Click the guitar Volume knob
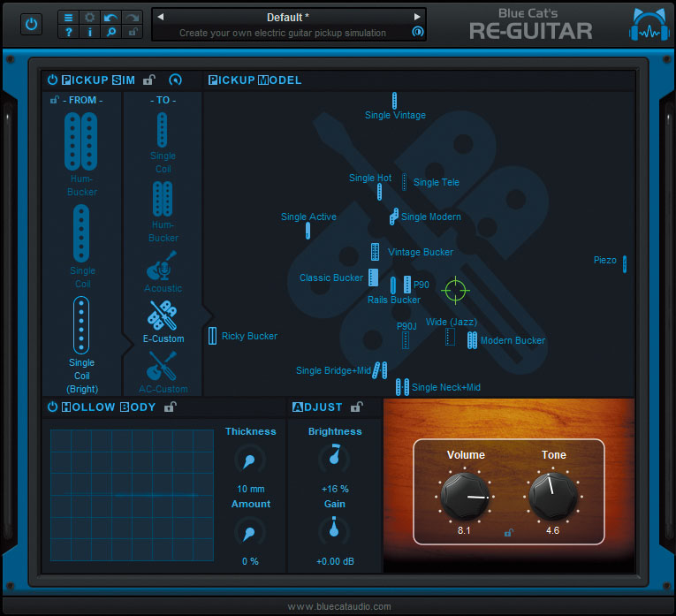 point(465,496)
